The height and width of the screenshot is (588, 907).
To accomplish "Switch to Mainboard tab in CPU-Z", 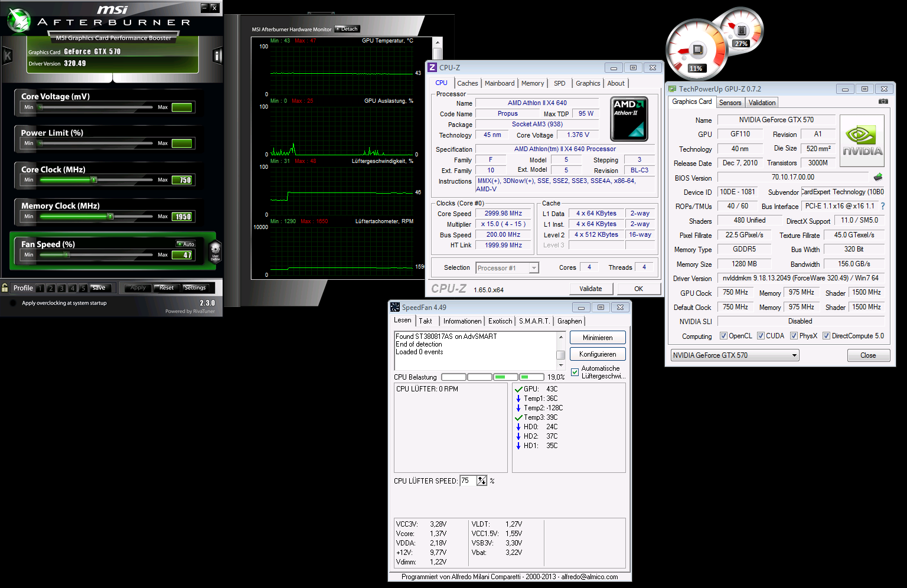I will pos(500,83).
